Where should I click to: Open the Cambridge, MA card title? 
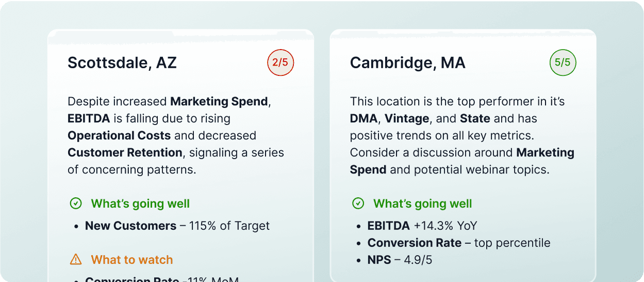pyautogui.click(x=407, y=63)
